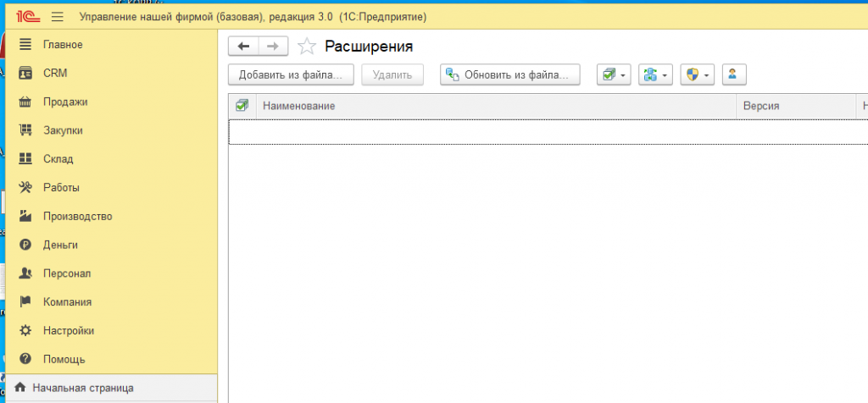Open the CRM section
Image resolution: width=868 pixels, height=403 pixels.
pyautogui.click(x=55, y=74)
